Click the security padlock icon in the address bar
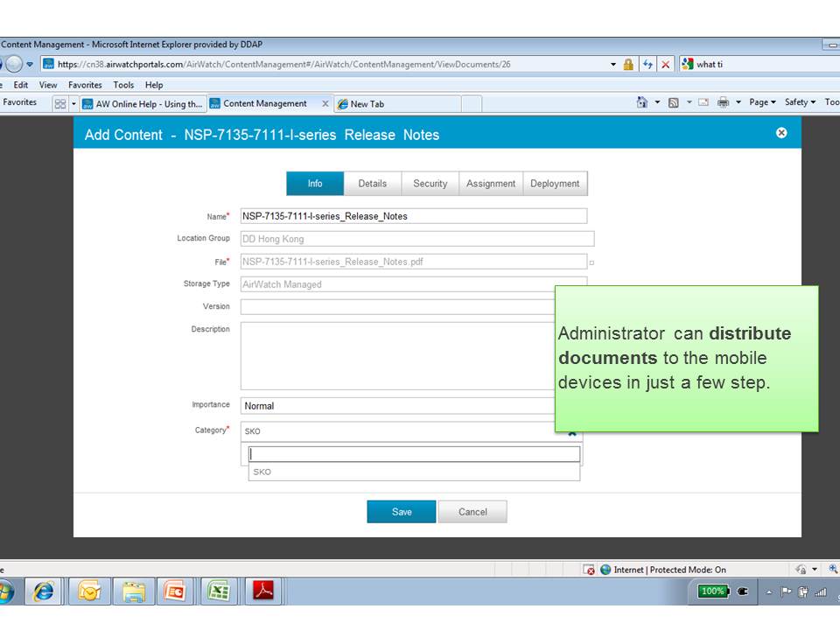 tap(628, 64)
